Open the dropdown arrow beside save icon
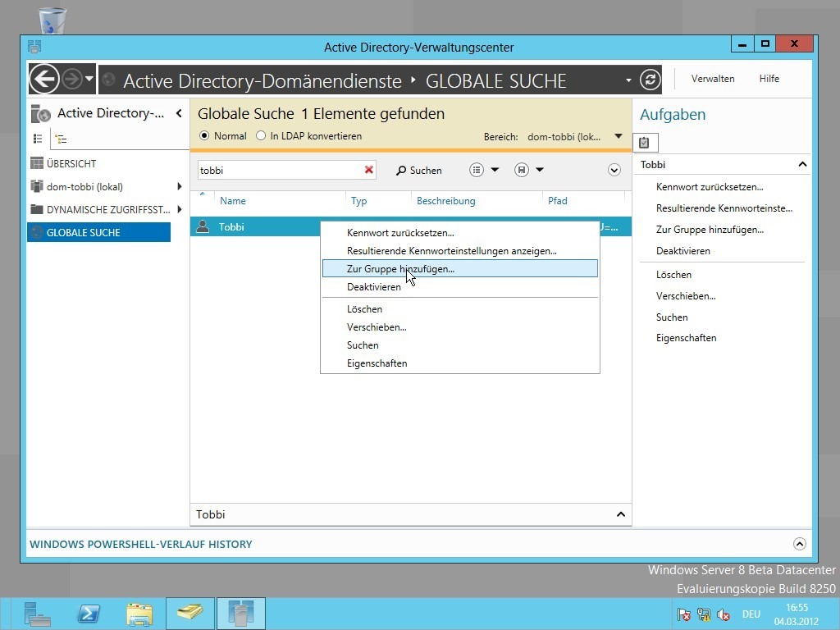This screenshot has width=840, height=630. click(x=540, y=170)
